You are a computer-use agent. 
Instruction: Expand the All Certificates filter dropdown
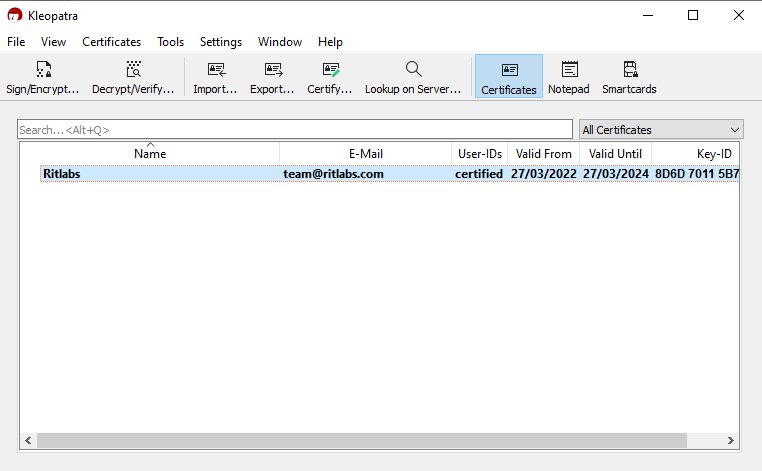(x=661, y=130)
